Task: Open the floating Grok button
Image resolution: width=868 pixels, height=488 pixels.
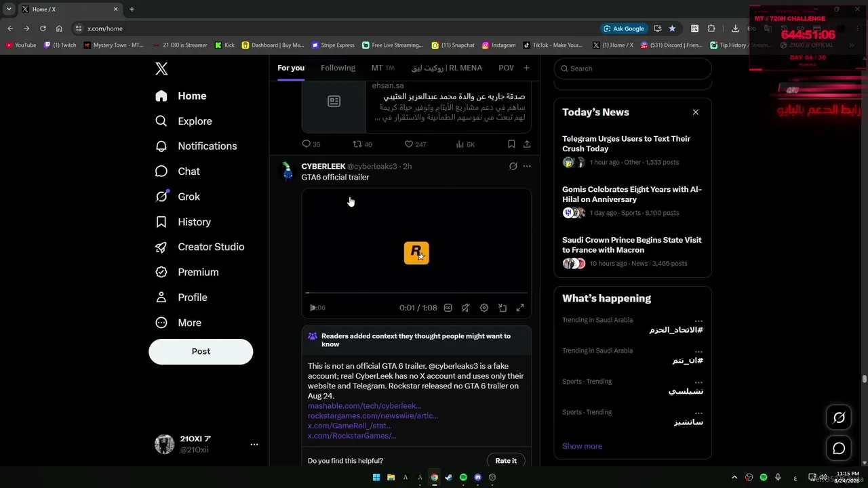Action: pyautogui.click(x=839, y=418)
